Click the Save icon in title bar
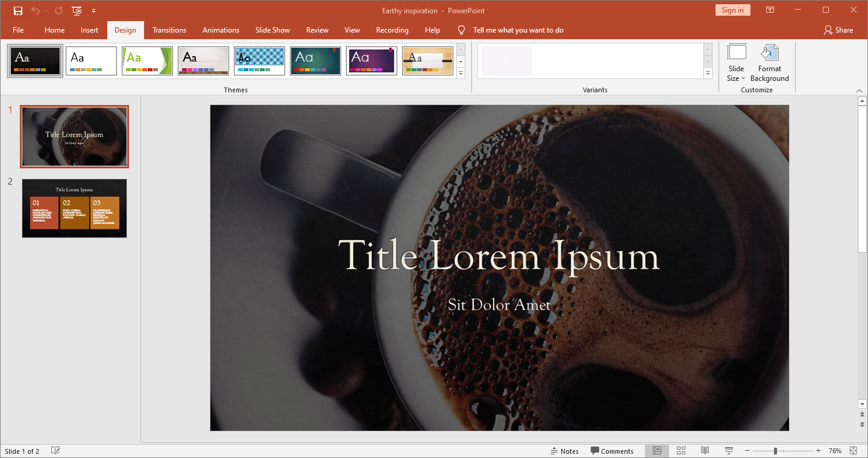This screenshot has height=458, width=868. (18, 10)
